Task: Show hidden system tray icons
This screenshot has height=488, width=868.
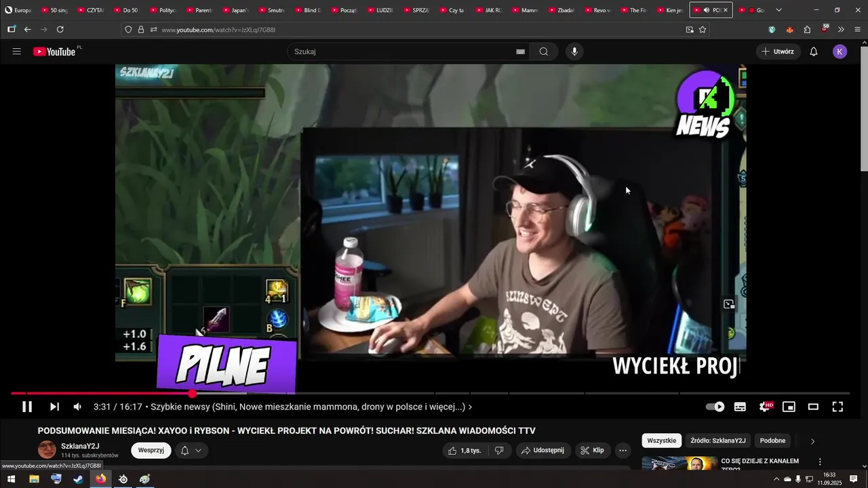Action: (776, 479)
